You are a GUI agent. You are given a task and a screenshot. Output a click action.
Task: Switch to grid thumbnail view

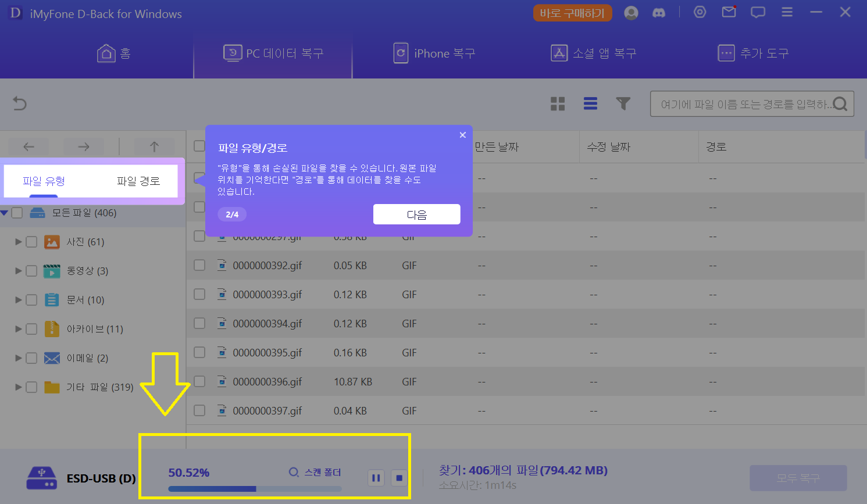click(558, 104)
